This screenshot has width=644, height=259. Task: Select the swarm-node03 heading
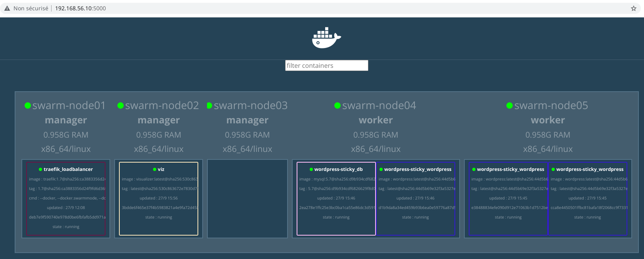point(251,106)
